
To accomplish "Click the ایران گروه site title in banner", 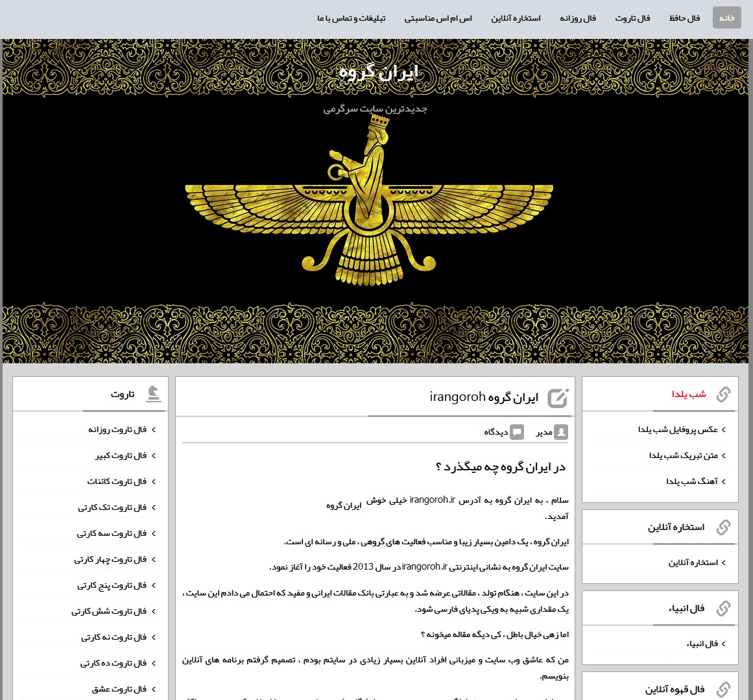I will pos(379,73).
